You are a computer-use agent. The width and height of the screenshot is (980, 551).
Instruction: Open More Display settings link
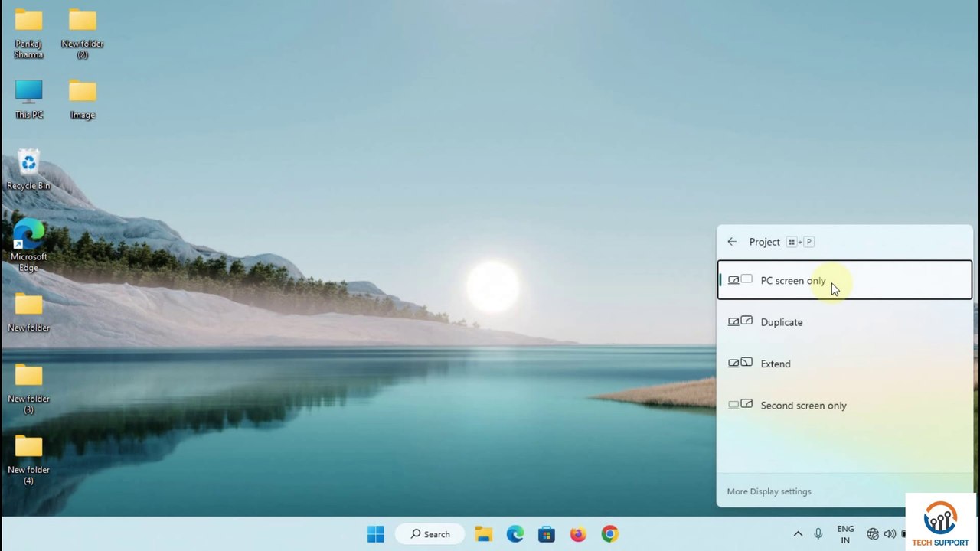tap(769, 491)
